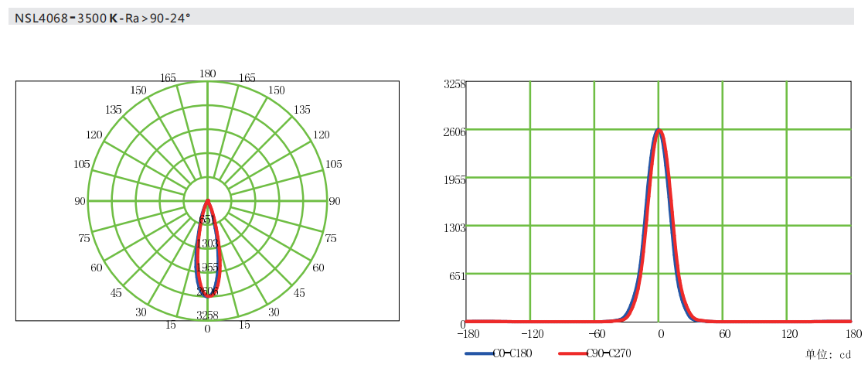The image size is (868, 365).
Task: Click the left-side 90 polar angle label
Action: click(x=80, y=201)
